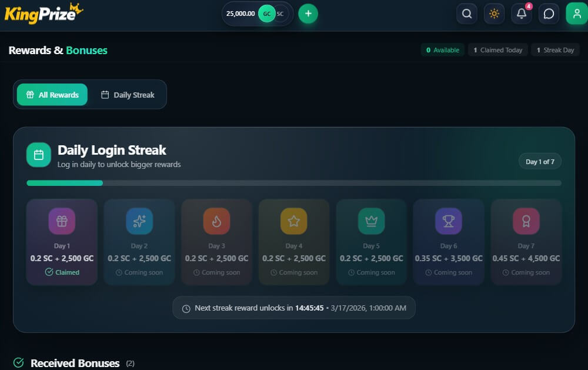Switch to the Daily Streak tab
This screenshot has width=588, height=370.
tap(128, 94)
